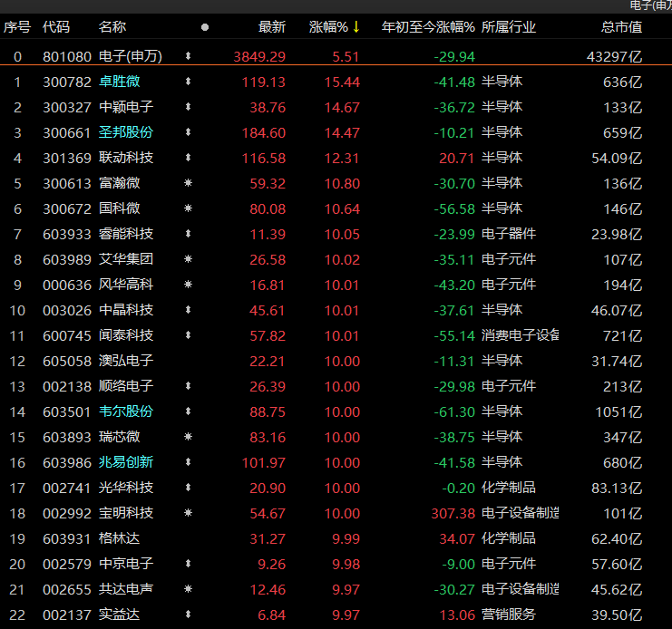Click the 化学制品 cell in 光华科技 row
Viewport: 672px width, 629px height.
pos(508,488)
